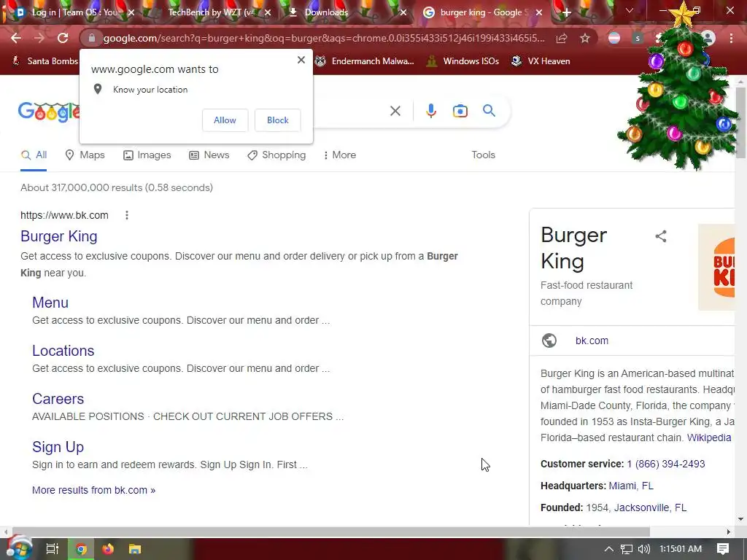Click the globe website icon

point(549,341)
